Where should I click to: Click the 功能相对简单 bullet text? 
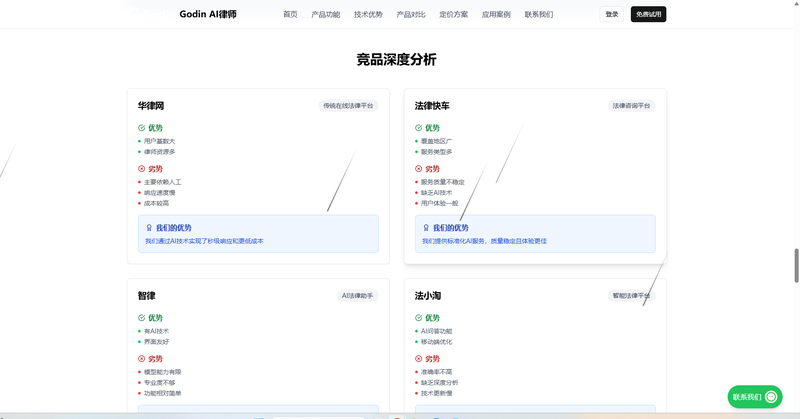point(162,393)
